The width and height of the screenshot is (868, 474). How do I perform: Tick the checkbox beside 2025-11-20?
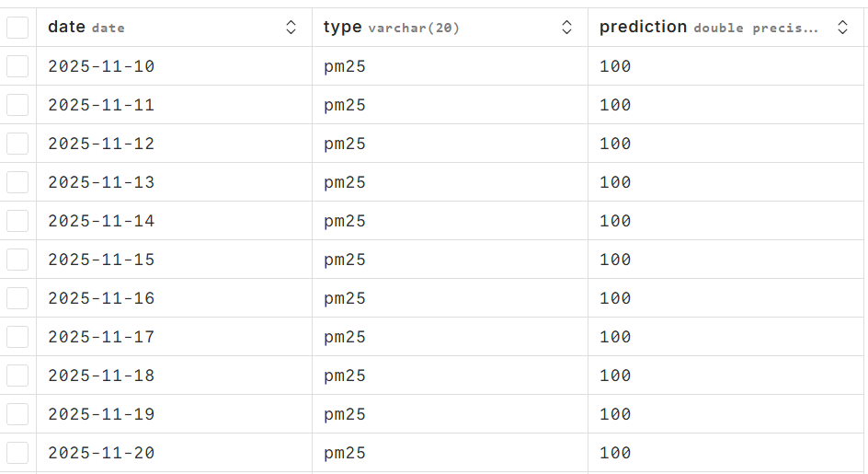pos(17,453)
